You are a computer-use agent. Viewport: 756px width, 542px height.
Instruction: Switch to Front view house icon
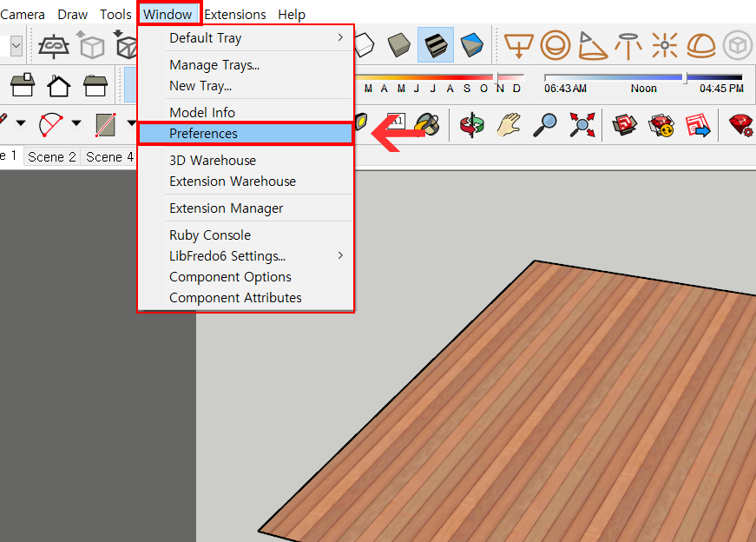[x=59, y=86]
